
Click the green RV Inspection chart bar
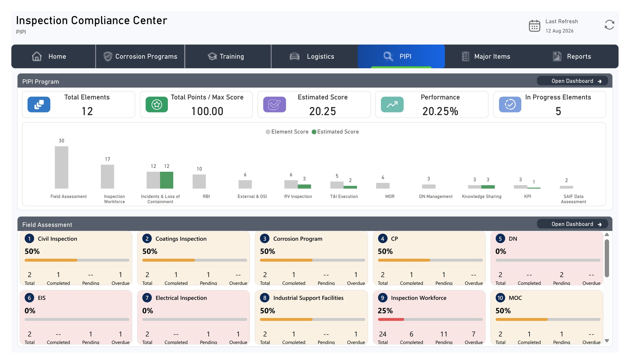pos(304,187)
